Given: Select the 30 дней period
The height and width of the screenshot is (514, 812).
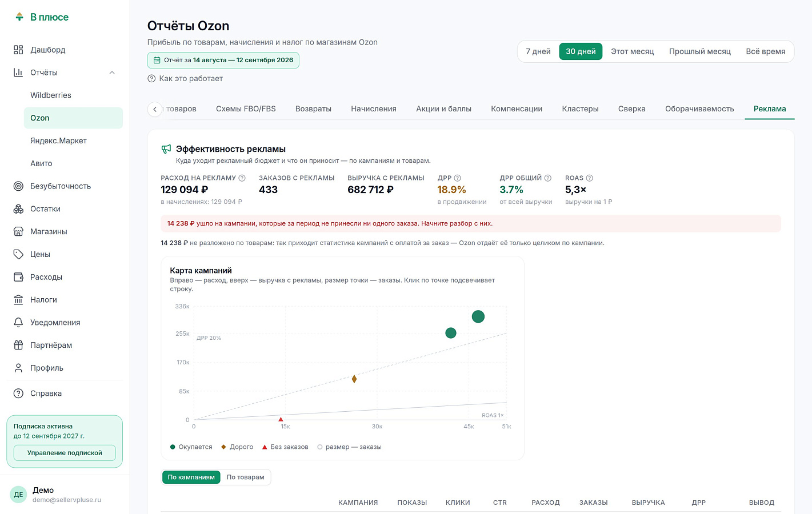Looking at the screenshot, I should point(581,51).
